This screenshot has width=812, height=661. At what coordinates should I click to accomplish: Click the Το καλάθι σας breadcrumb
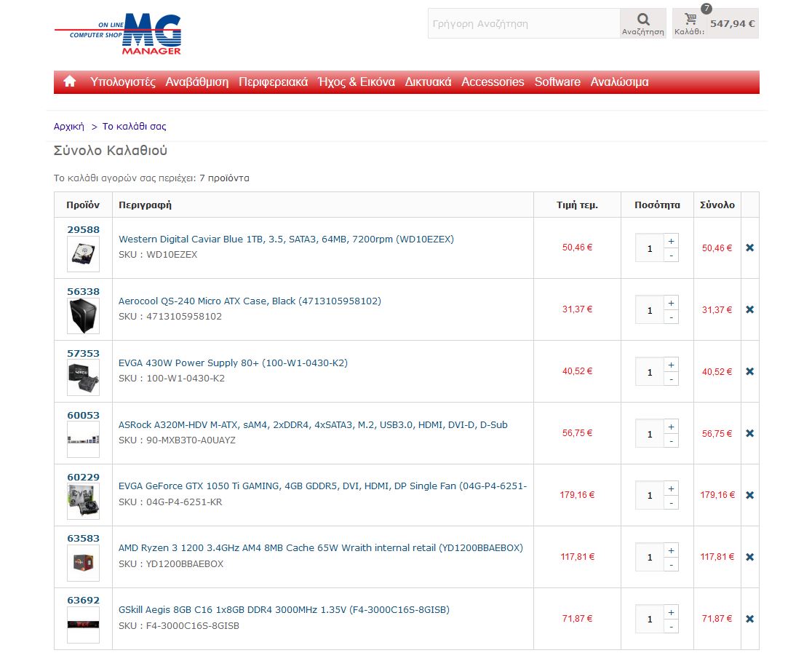click(x=134, y=127)
